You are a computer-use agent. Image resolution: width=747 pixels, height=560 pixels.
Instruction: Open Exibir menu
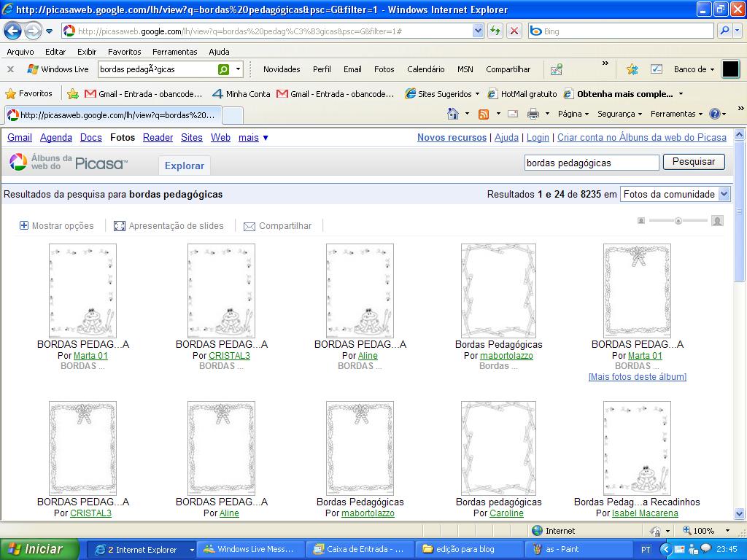[x=87, y=52]
